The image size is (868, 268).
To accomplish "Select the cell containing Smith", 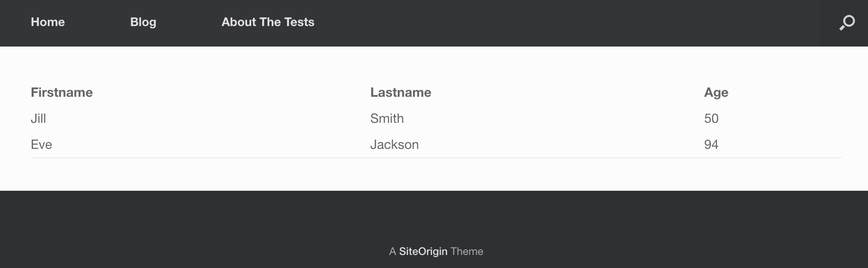I will (387, 119).
